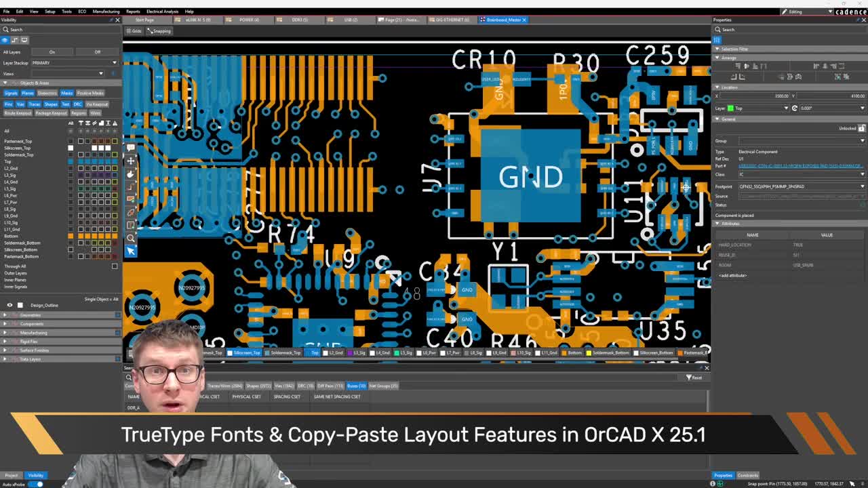Click the Unlocked padlock icon
The image size is (868, 488).
[861, 128]
